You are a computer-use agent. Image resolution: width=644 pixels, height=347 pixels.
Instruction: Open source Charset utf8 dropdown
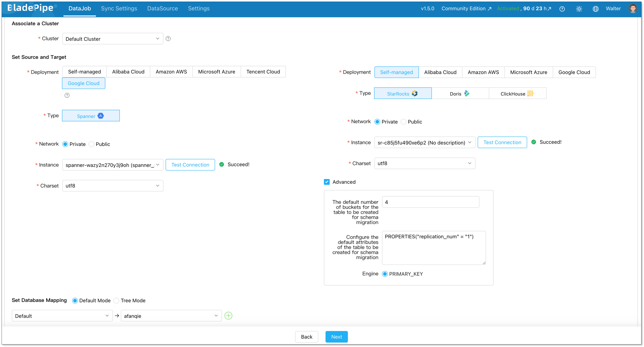pyautogui.click(x=113, y=186)
